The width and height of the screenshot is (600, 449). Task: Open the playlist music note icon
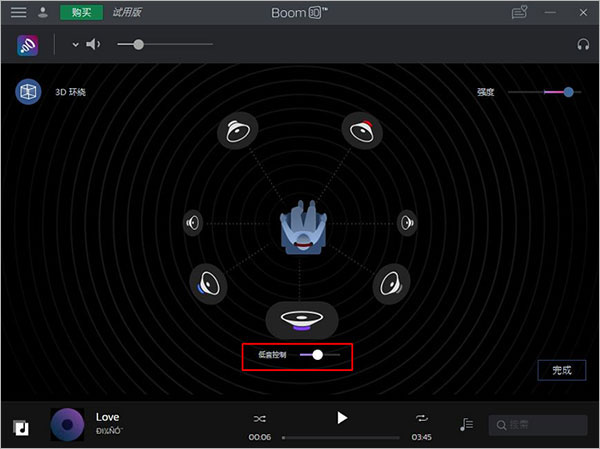coord(466,424)
